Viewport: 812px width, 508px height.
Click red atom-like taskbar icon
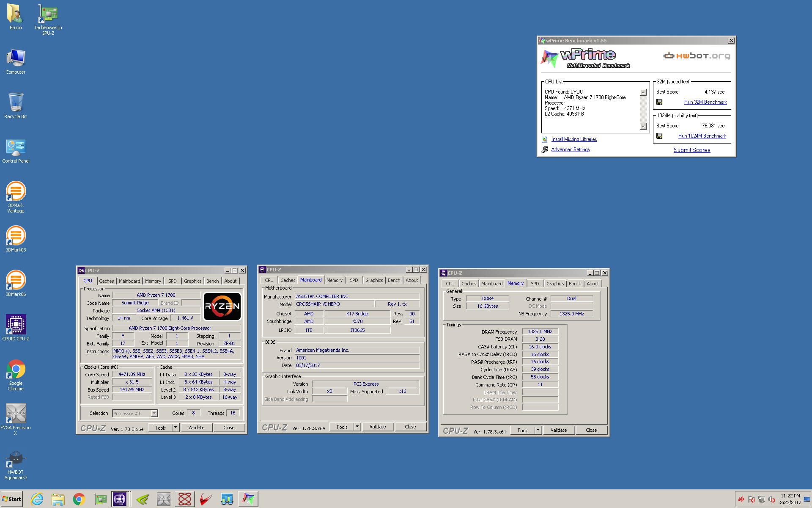[x=185, y=499]
